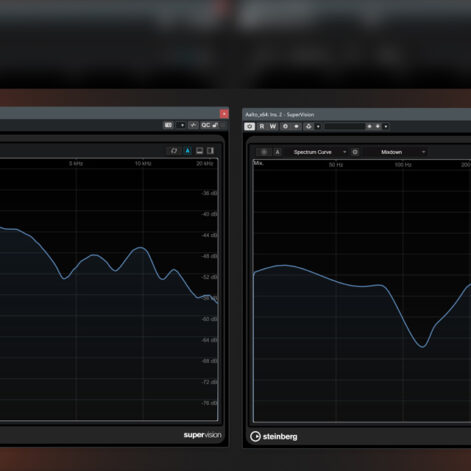471x471 pixels.
Task: Click the single-panel layout icon
Action: (199, 151)
